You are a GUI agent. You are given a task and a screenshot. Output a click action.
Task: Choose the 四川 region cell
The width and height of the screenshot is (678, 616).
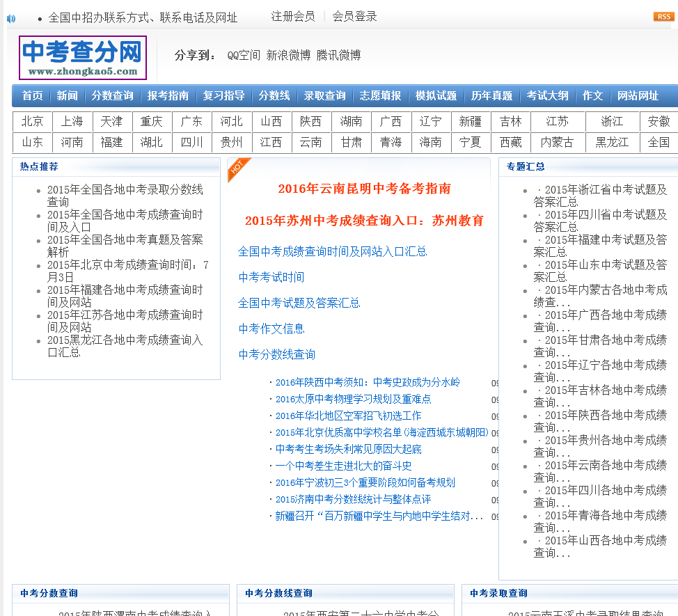(x=191, y=142)
